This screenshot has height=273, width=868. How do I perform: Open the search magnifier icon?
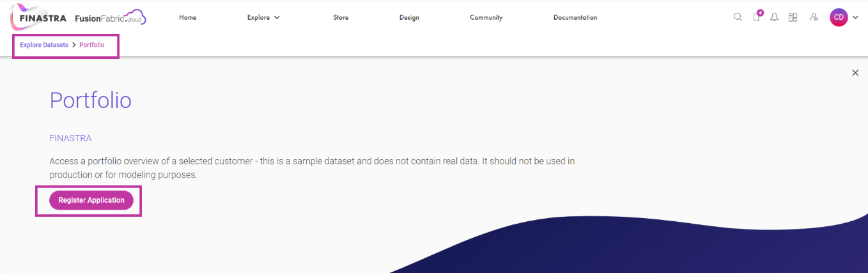coord(738,17)
